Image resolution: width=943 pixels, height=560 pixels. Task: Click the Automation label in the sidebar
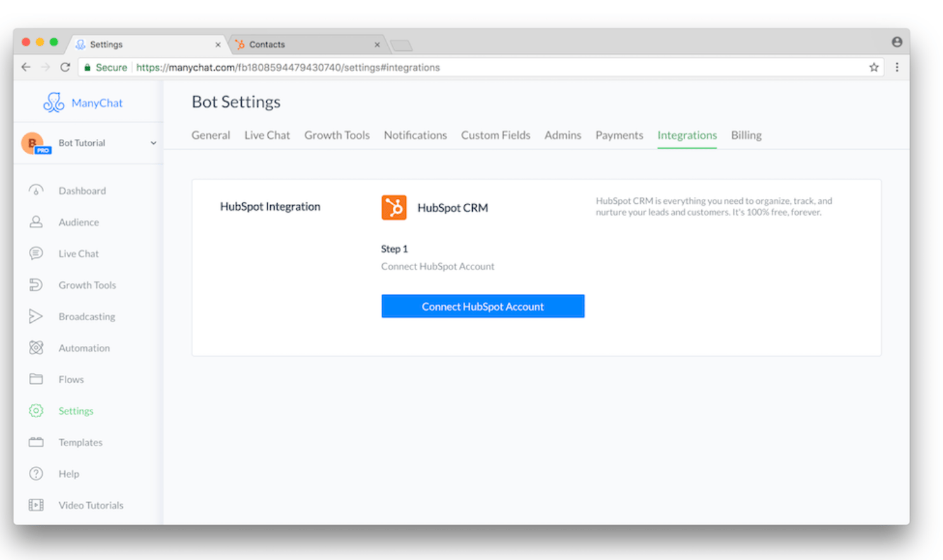point(84,348)
